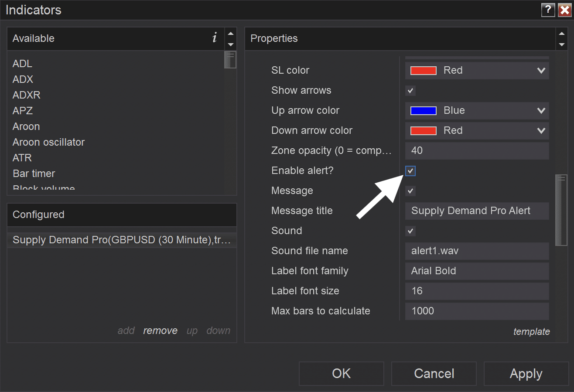This screenshot has width=574, height=392.
Task: Click the Label font size field
Action: click(477, 291)
